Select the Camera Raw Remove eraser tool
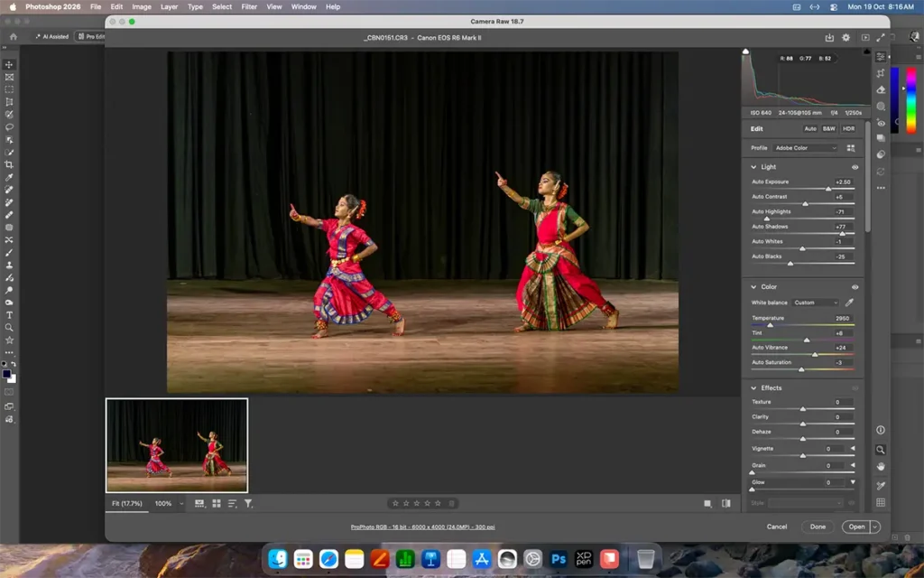 [881, 89]
